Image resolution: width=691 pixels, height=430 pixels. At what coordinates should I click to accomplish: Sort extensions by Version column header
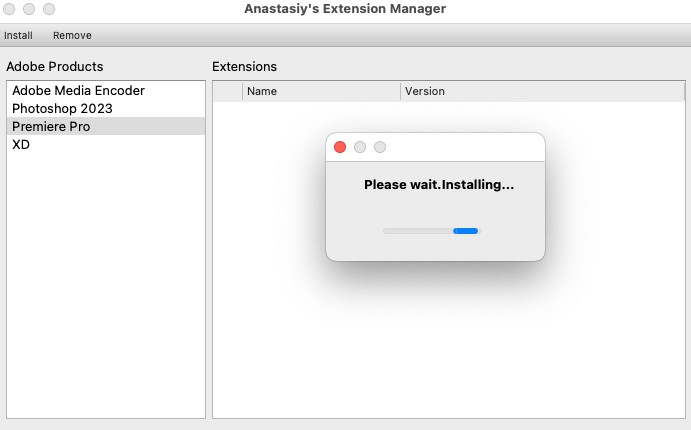tap(540, 91)
